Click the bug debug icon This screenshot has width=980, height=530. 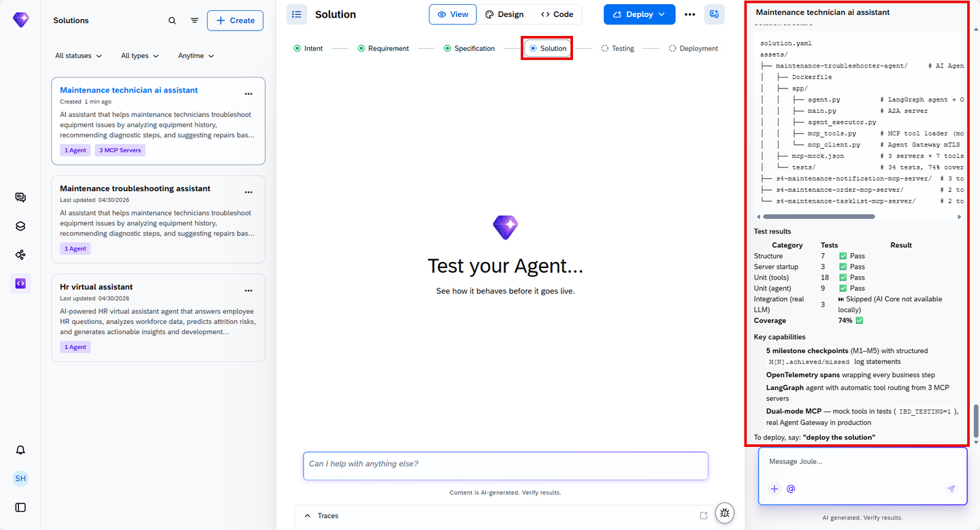[725, 513]
